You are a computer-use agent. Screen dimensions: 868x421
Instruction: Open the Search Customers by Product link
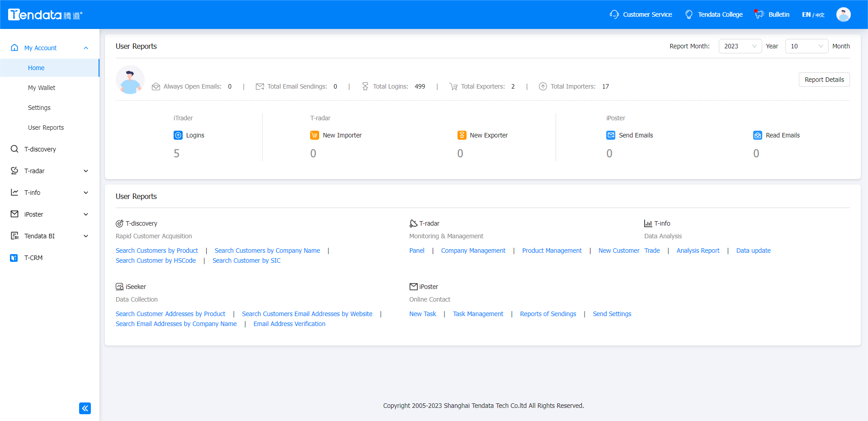(x=156, y=250)
